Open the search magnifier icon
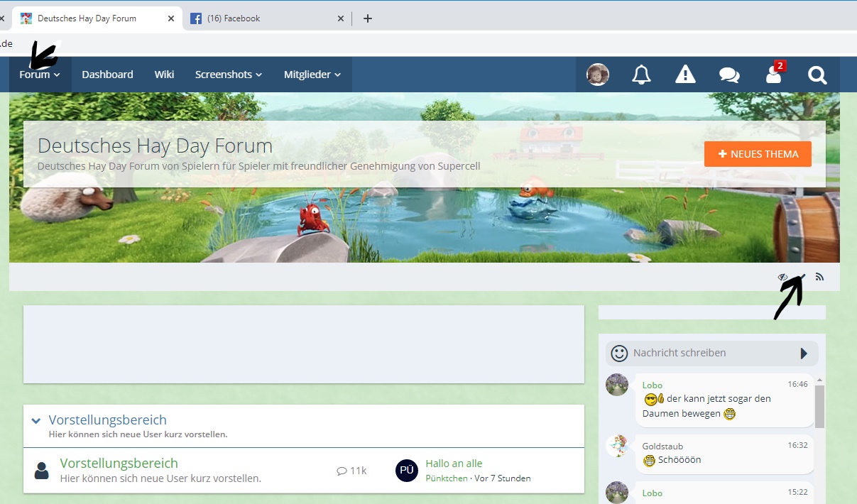Screen dimensions: 857x504 [817, 75]
